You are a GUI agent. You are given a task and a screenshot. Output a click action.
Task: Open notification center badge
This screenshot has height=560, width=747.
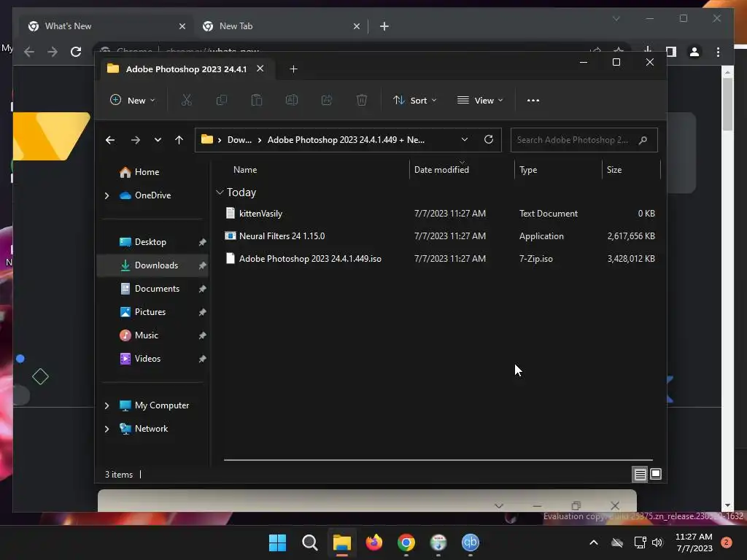tap(727, 542)
